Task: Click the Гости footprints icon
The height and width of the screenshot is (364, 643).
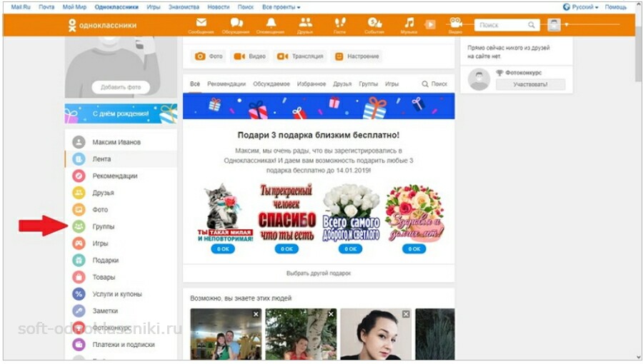Action: [340, 24]
